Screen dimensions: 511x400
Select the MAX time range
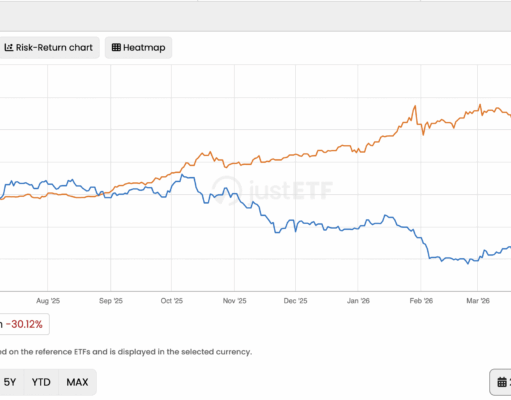tap(77, 382)
